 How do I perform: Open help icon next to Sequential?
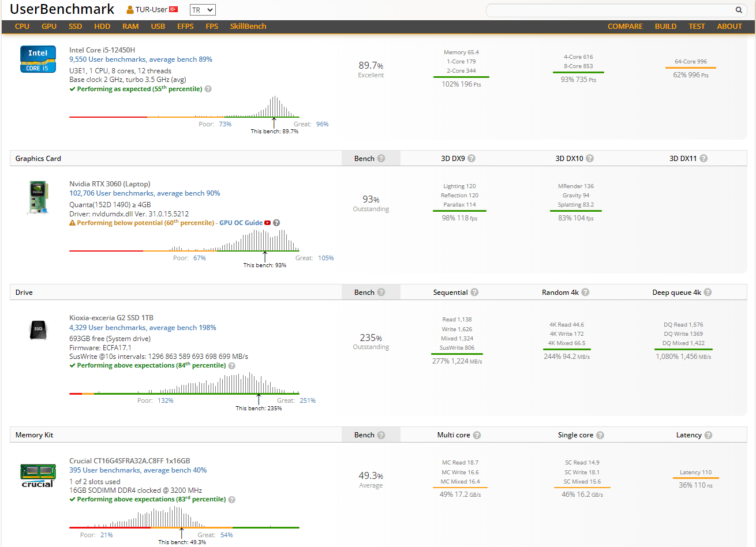pos(474,292)
